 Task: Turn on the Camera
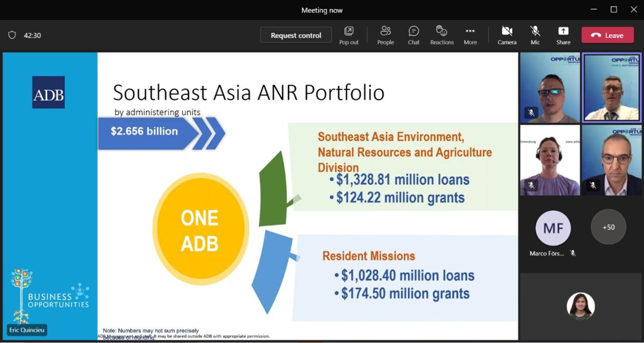point(507,35)
